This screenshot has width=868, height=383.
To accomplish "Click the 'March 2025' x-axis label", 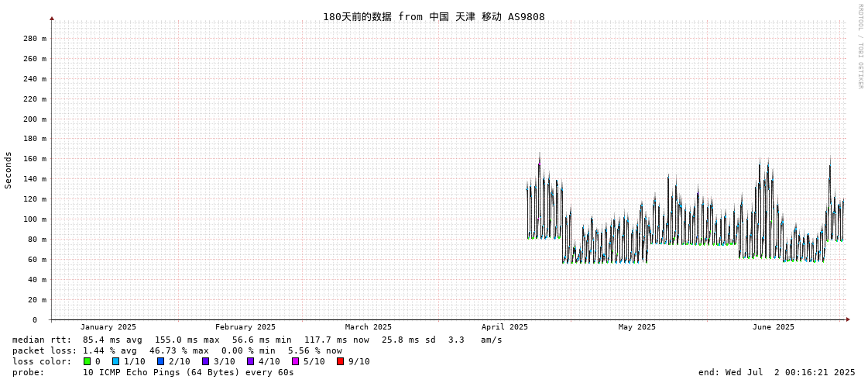I will click(x=368, y=327).
